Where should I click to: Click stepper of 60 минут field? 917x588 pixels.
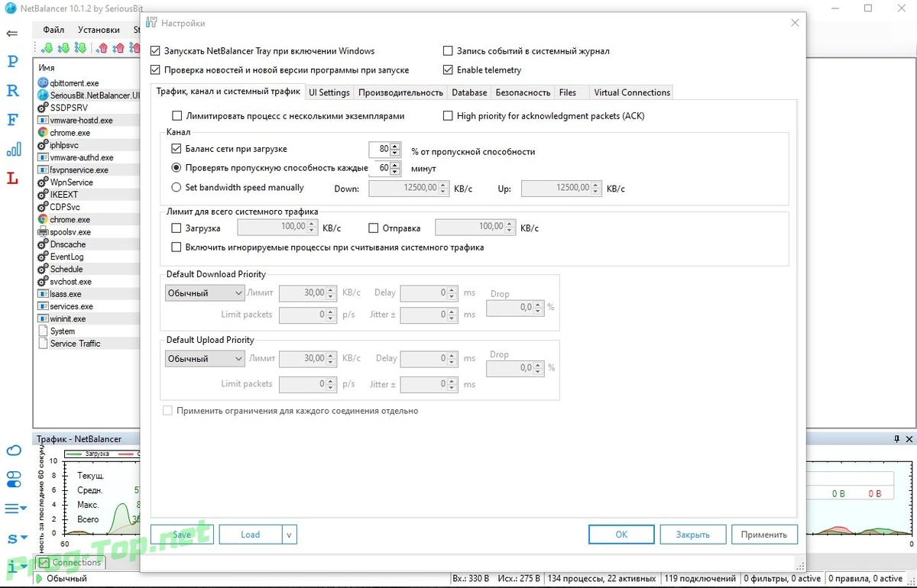[395, 168]
